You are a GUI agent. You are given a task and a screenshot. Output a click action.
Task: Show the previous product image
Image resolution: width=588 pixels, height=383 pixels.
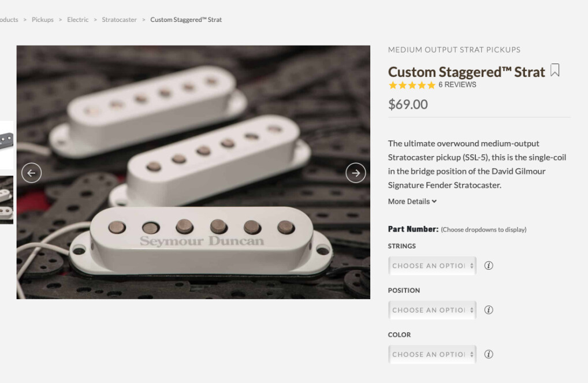click(x=32, y=173)
